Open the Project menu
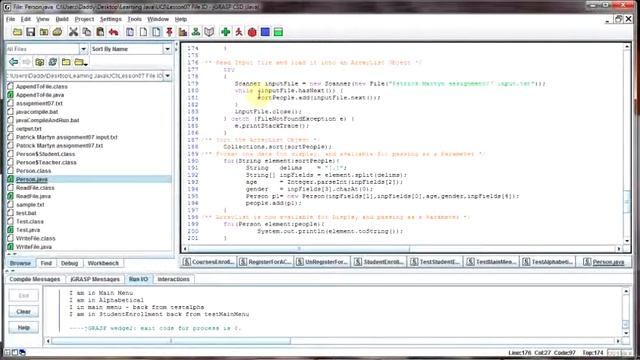This screenshot has width=640, height=360. (x=84, y=19)
